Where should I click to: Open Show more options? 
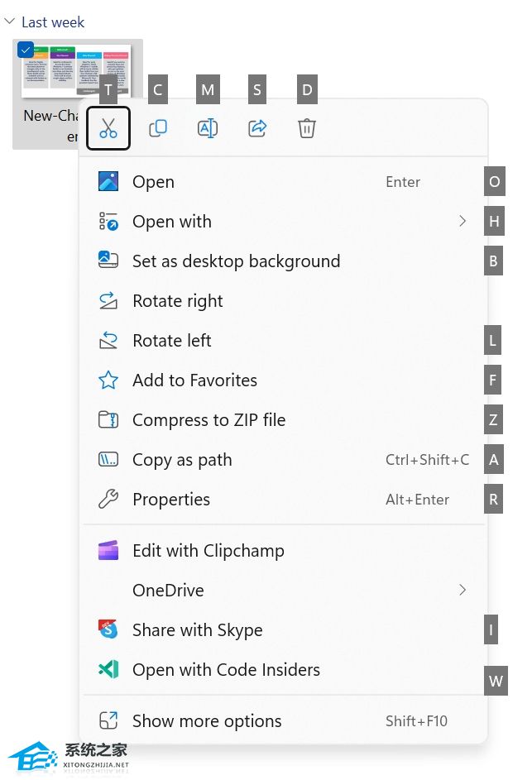tap(207, 721)
